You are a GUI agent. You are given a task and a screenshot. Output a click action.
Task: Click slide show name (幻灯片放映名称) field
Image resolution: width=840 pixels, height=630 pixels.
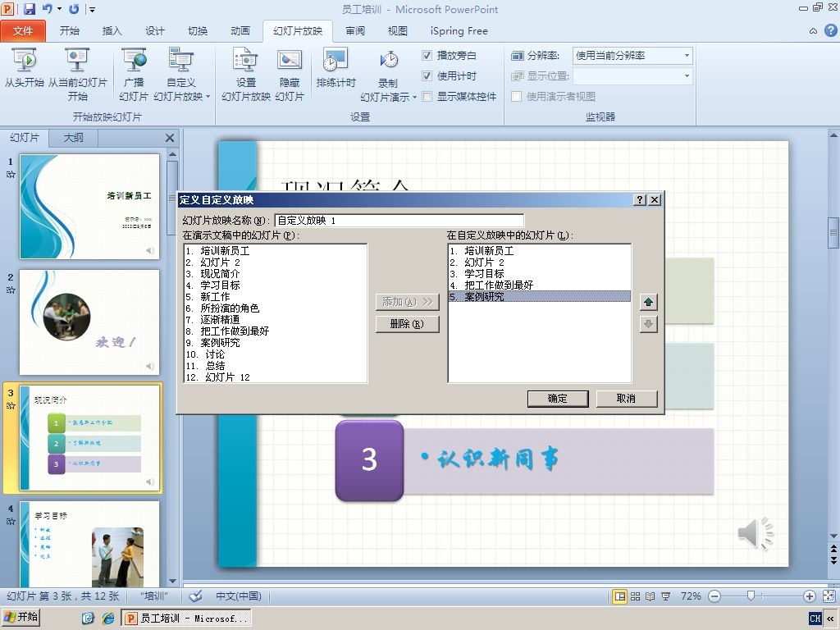[399, 220]
